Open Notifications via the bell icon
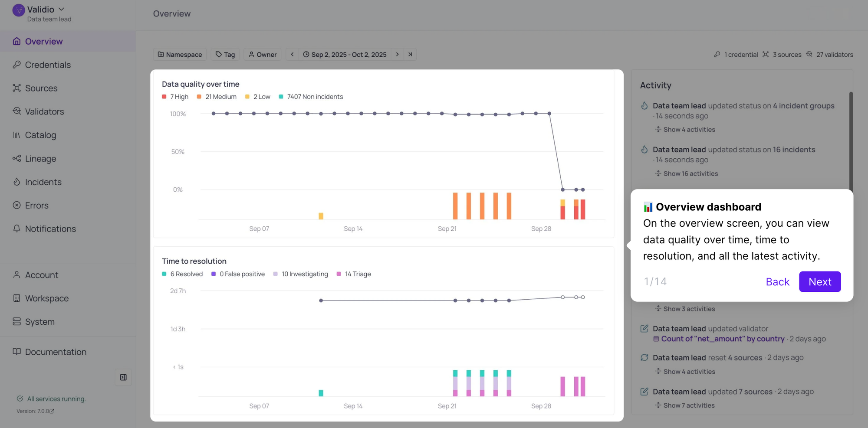Viewport: 868px width, 428px height. point(17,229)
